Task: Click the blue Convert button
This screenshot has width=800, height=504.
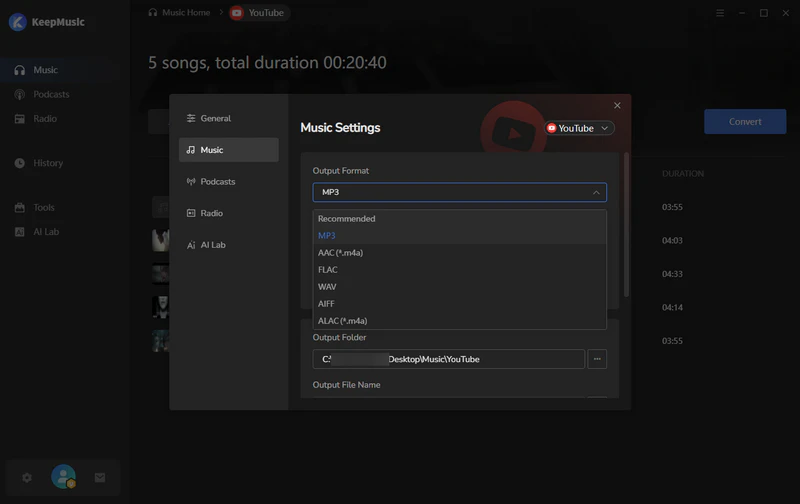Action: [x=745, y=122]
